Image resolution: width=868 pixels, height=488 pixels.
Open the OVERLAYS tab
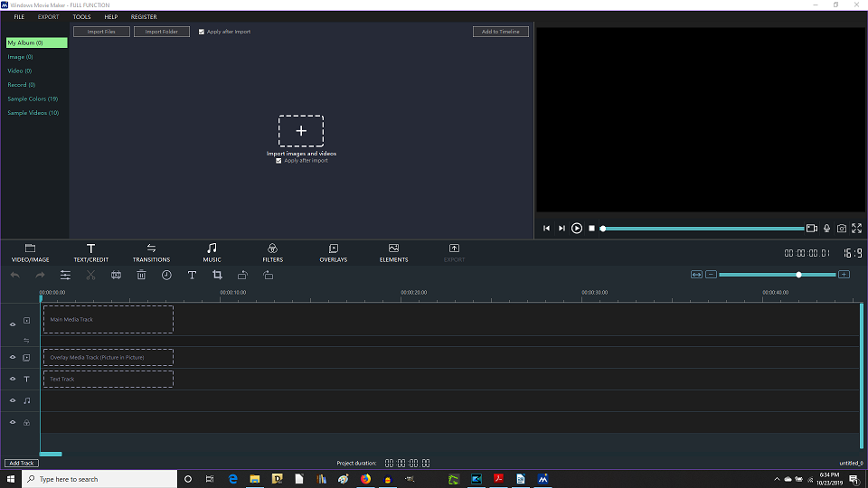334,253
